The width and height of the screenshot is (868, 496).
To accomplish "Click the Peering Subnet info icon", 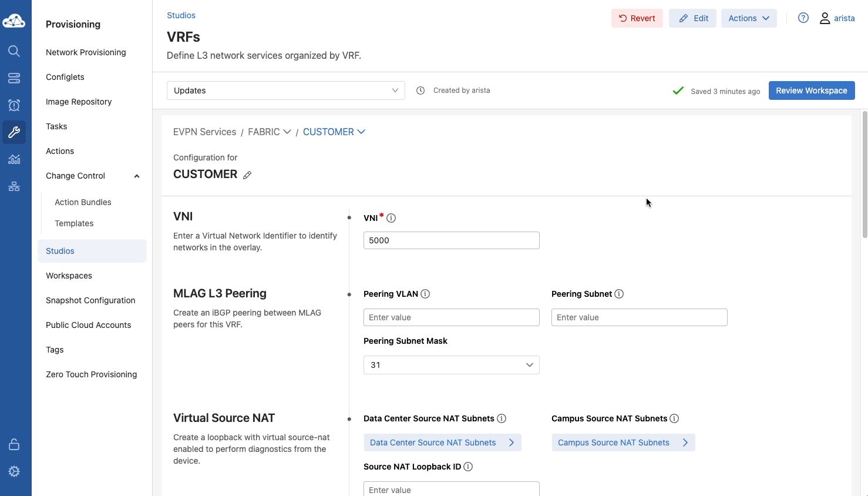I will point(619,294).
